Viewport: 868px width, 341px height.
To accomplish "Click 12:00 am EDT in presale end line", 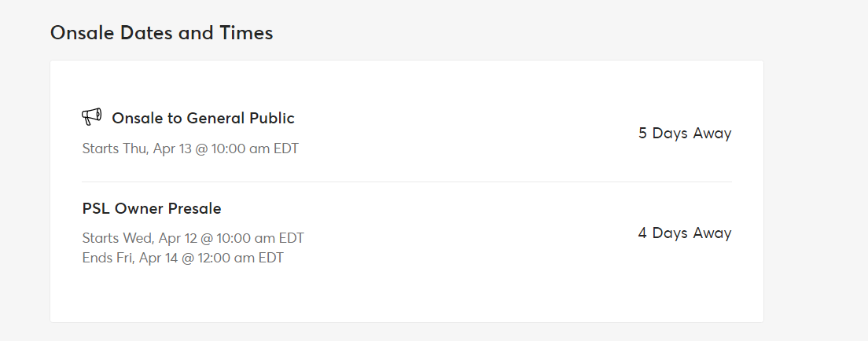I will coord(239,258).
